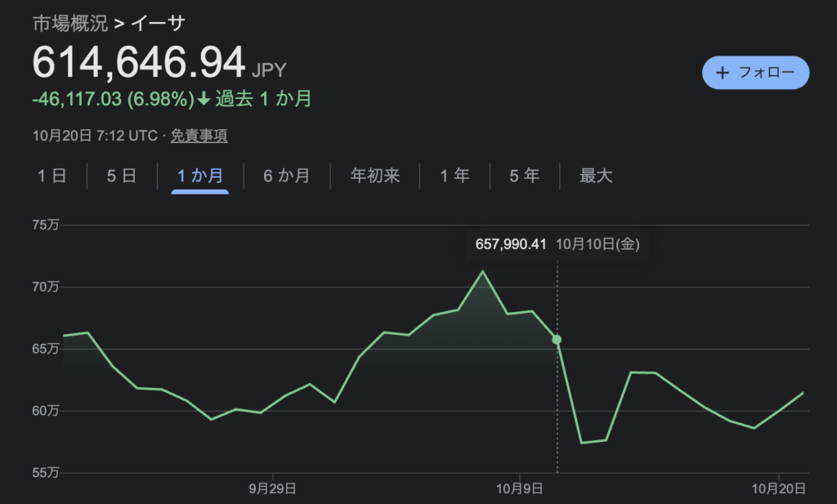Image resolution: width=837 pixels, height=504 pixels.
Task: Switch to the 年初来 tab
Action: [x=375, y=176]
